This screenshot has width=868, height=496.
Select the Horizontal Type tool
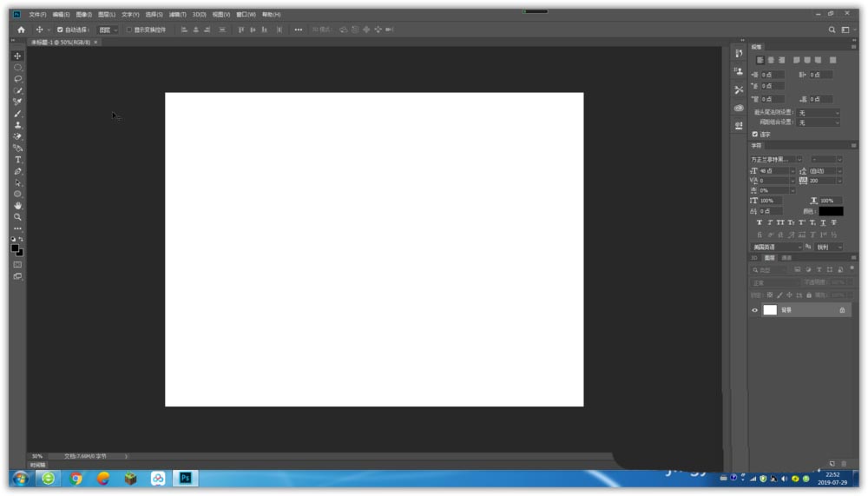click(x=17, y=160)
